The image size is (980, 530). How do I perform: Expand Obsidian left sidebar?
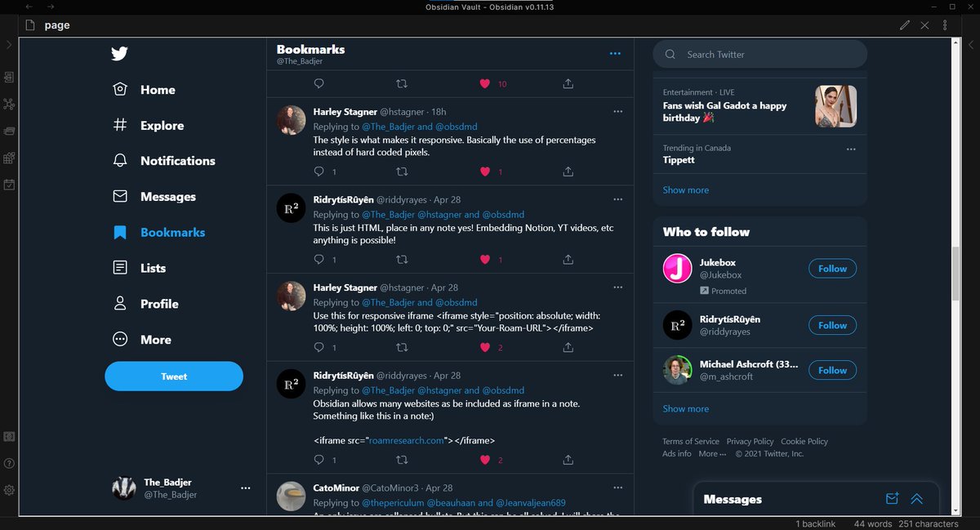click(9, 45)
